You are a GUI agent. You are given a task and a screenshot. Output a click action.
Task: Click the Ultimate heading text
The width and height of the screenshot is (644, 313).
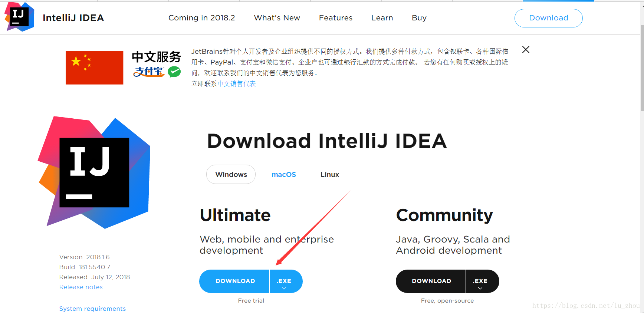pos(235,215)
